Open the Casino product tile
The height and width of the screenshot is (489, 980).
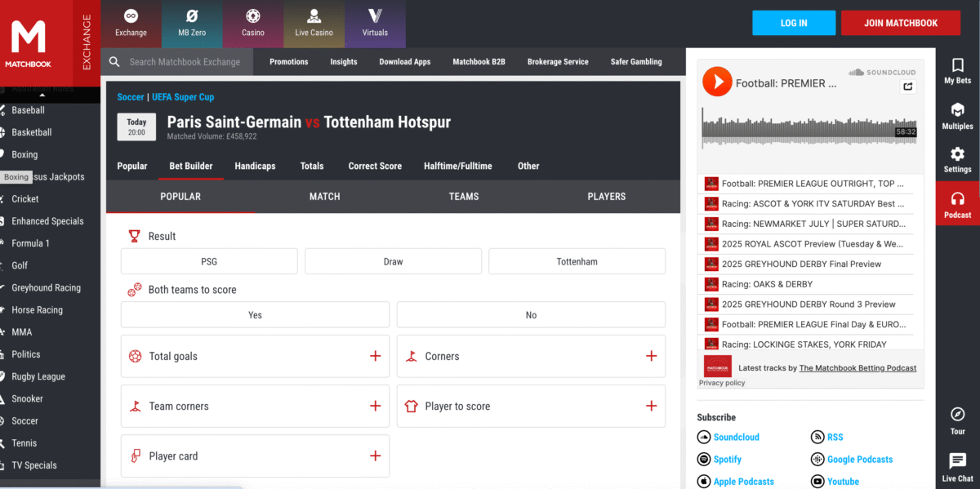coord(253,24)
